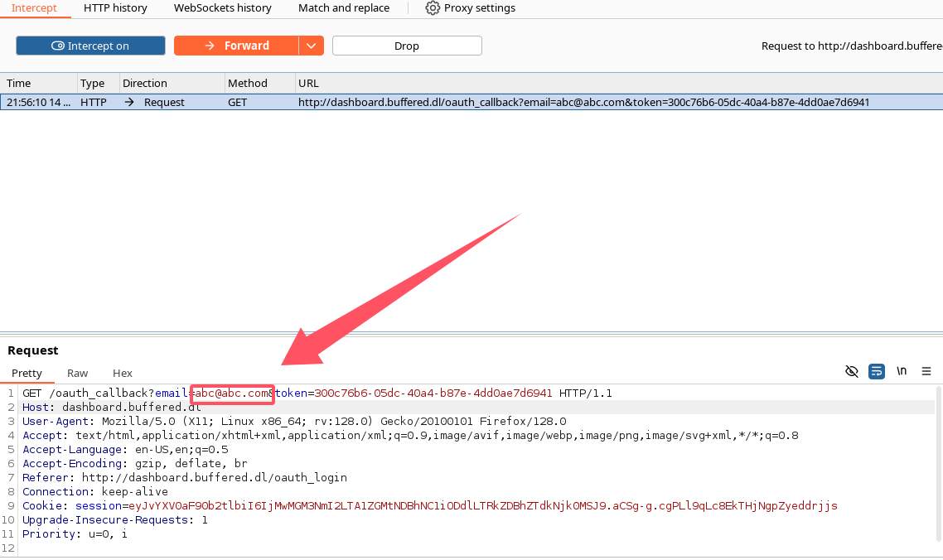Screen dimensions: 943x560
Task: Show non-printable characters with \n icon
Action: 902,371
